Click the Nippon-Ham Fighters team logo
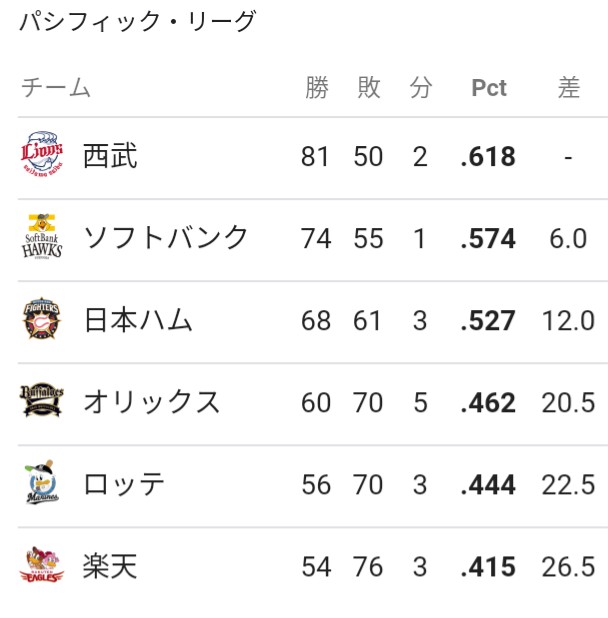Screen dimensions: 608x618 point(42,318)
